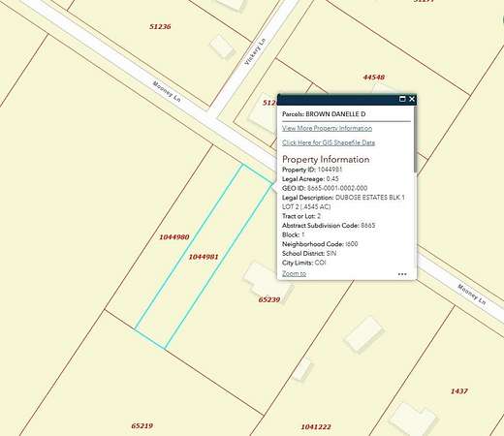Select parcel 65239 on the map
Viewport: 504px width, 436px height.
(269, 299)
